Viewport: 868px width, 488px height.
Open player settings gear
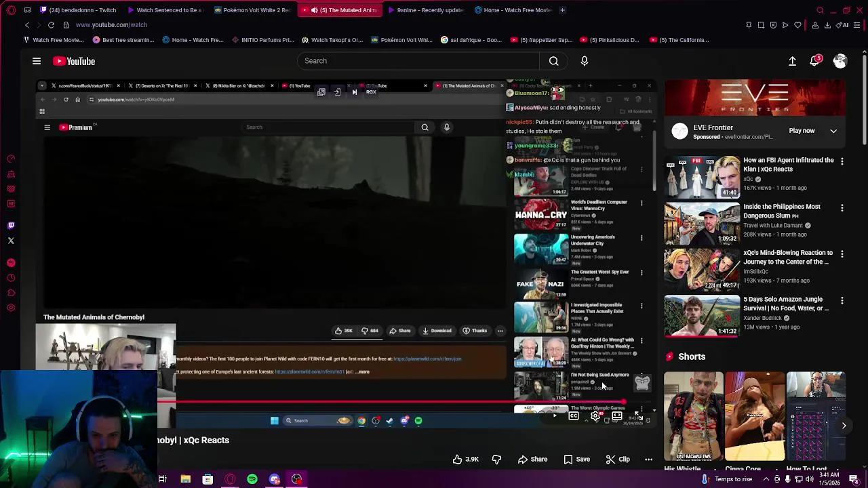click(595, 416)
